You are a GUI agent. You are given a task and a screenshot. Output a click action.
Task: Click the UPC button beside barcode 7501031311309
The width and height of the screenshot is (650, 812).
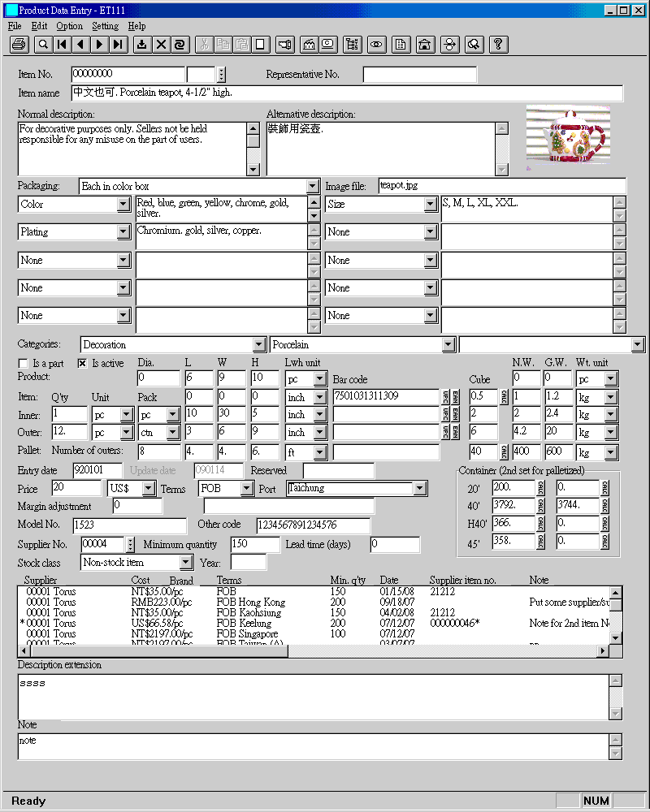pyautogui.click(x=445, y=397)
